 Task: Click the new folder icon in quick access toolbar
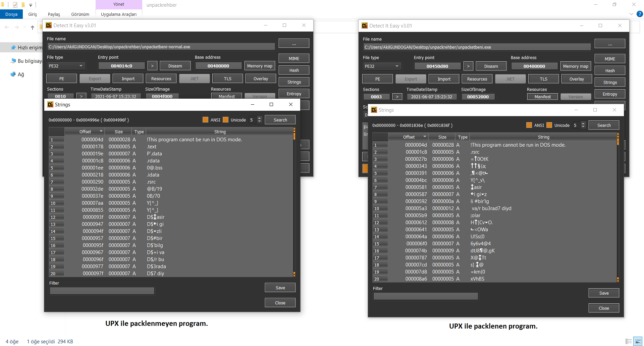tap(23, 5)
